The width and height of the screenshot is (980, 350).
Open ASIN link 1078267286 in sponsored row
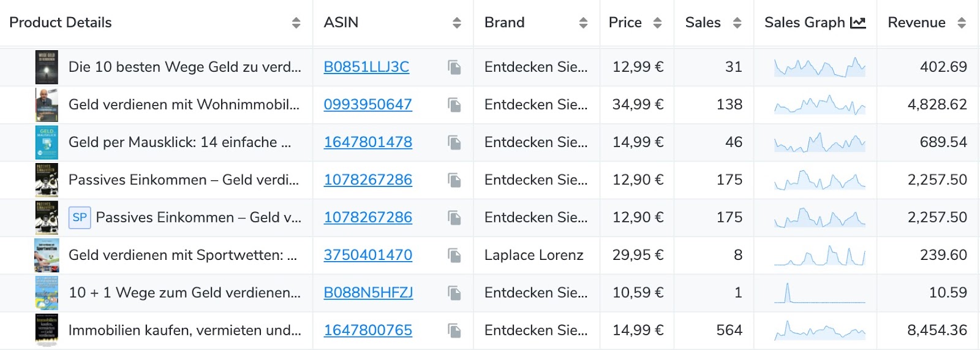click(367, 218)
